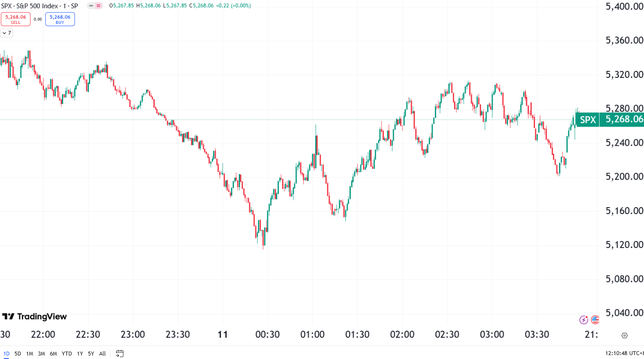
Task: Click the BUY 5,268.06 button
Action: click(x=60, y=19)
